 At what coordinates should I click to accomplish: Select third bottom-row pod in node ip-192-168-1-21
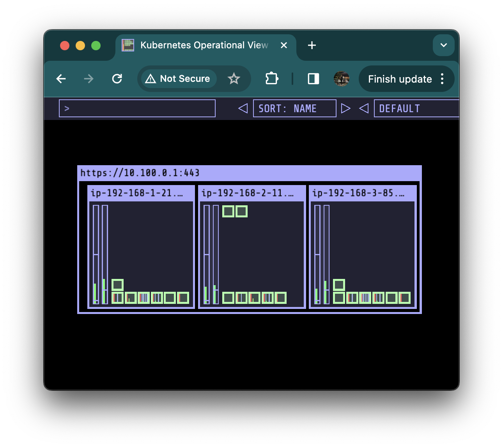[144, 298]
